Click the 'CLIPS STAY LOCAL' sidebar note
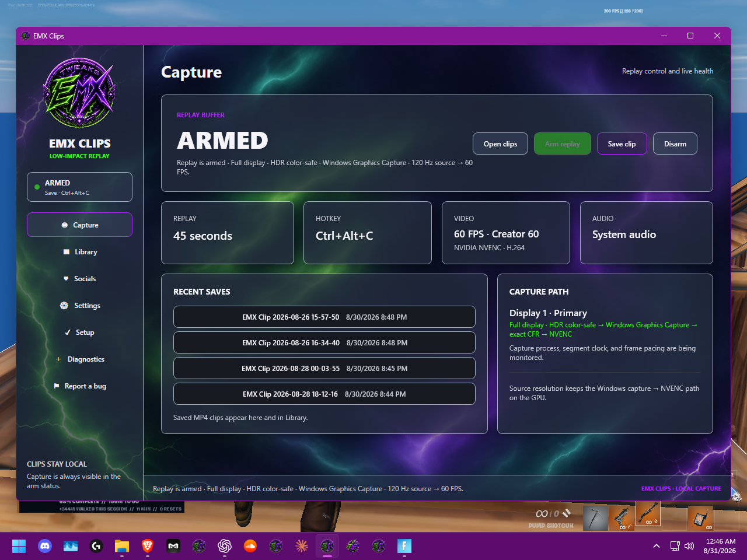This screenshot has width=747, height=560. point(57,464)
